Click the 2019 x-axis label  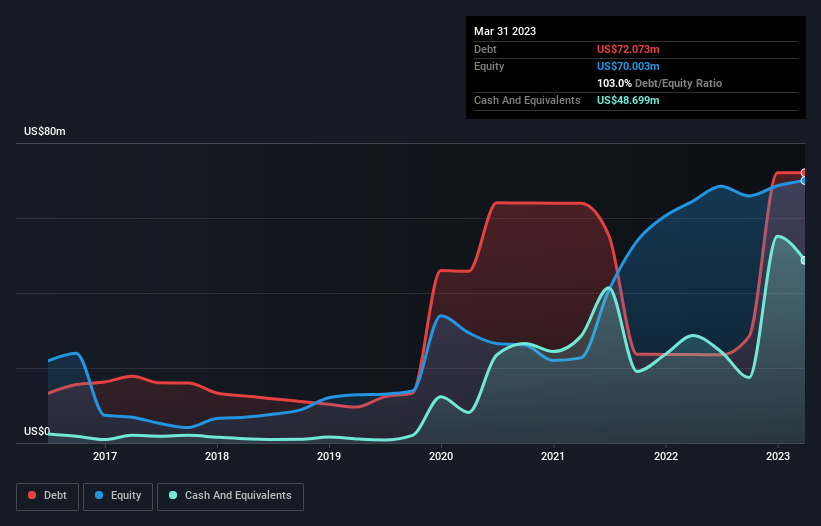tap(329, 456)
